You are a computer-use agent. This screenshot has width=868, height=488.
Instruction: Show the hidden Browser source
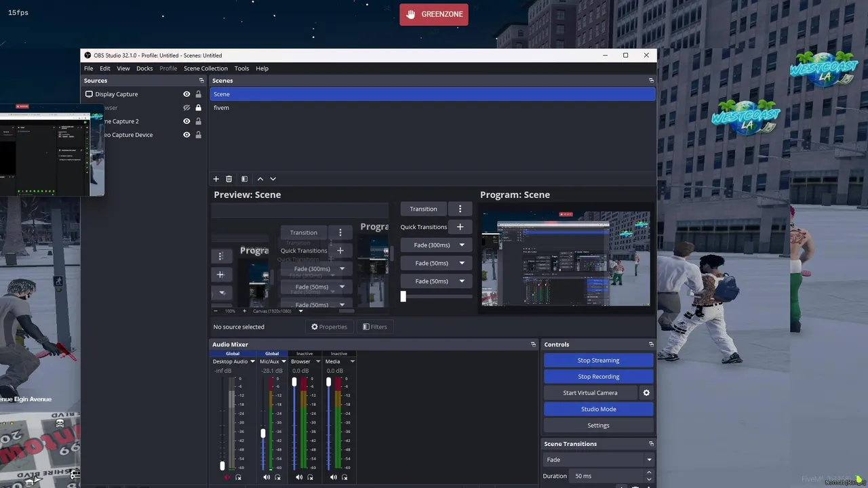pos(186,108)
